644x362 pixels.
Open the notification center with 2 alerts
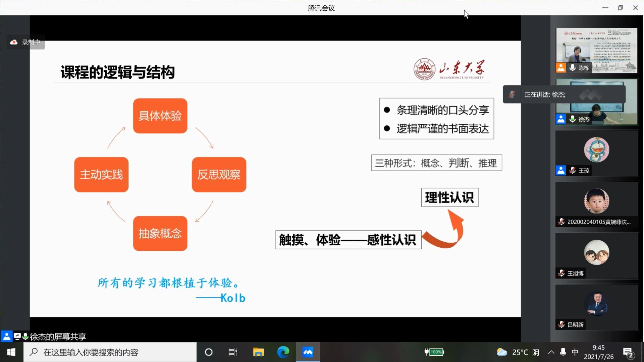tap(628, 353)
